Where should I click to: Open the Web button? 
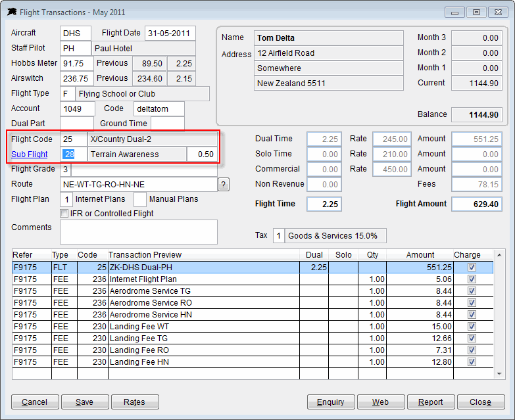coord(381,402)
